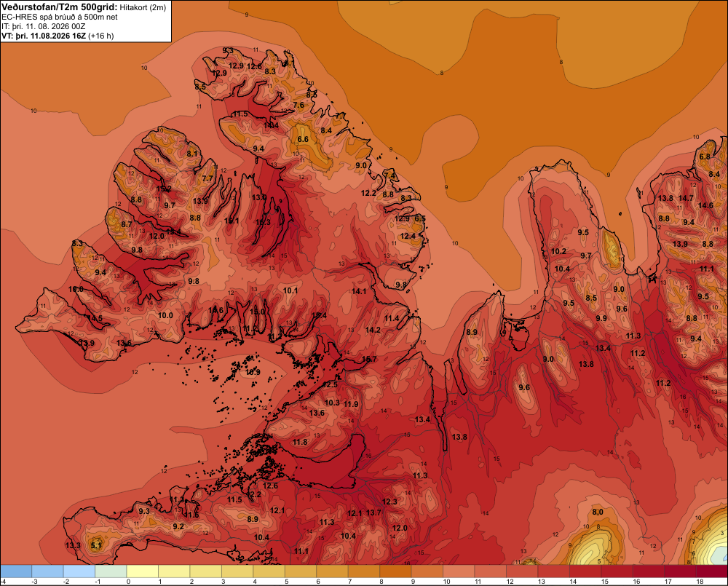The image size is (728, 586).
Task: Click the 8.0 temperature value over the glacier
Action: pos(598,512)
